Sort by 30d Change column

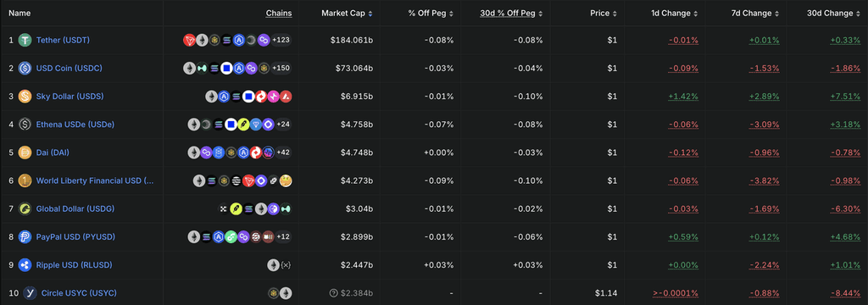point(833,14)
